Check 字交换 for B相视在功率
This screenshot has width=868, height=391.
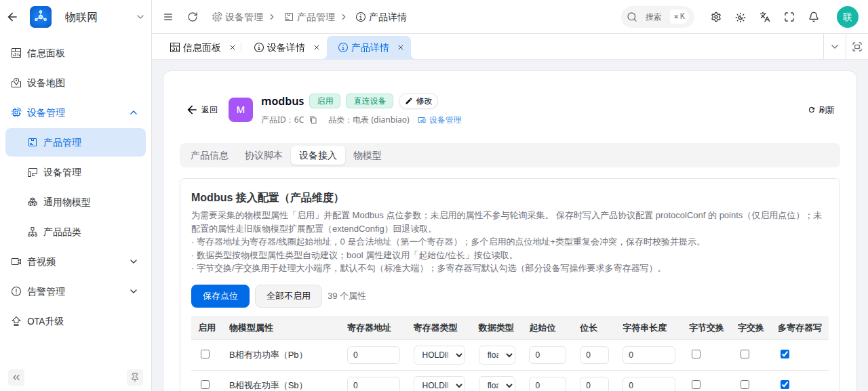[x=745, y=384]
